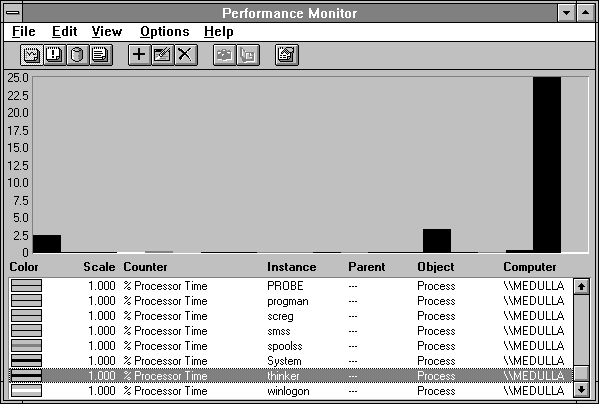Select the System instance row

pyautogui.click(x=291, y=361)
